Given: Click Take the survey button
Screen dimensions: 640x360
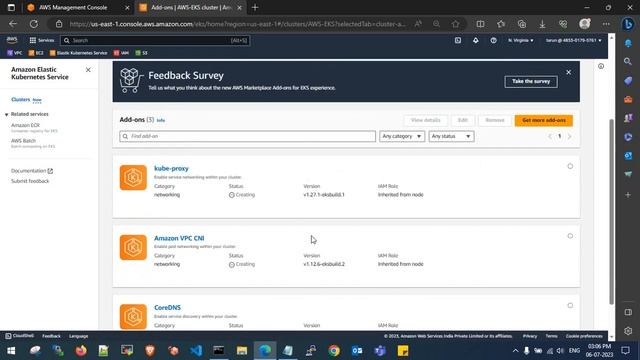Looking at the screenshot, I should coord(531,82).
